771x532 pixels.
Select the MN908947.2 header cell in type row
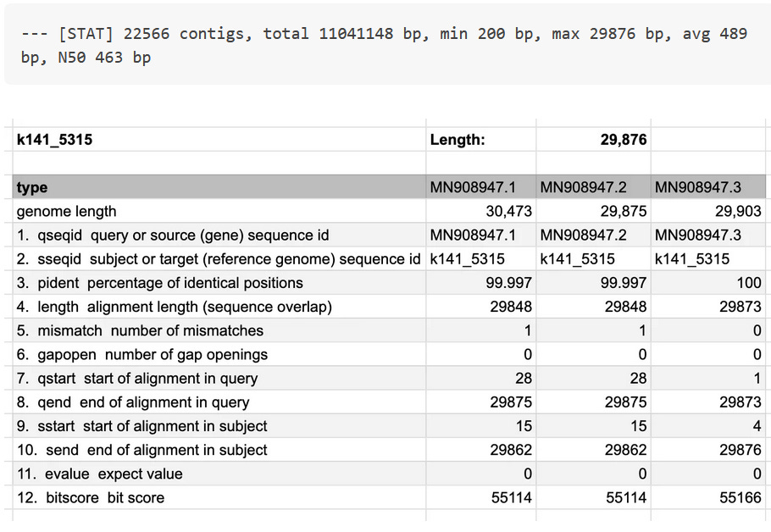coord(593,187)
